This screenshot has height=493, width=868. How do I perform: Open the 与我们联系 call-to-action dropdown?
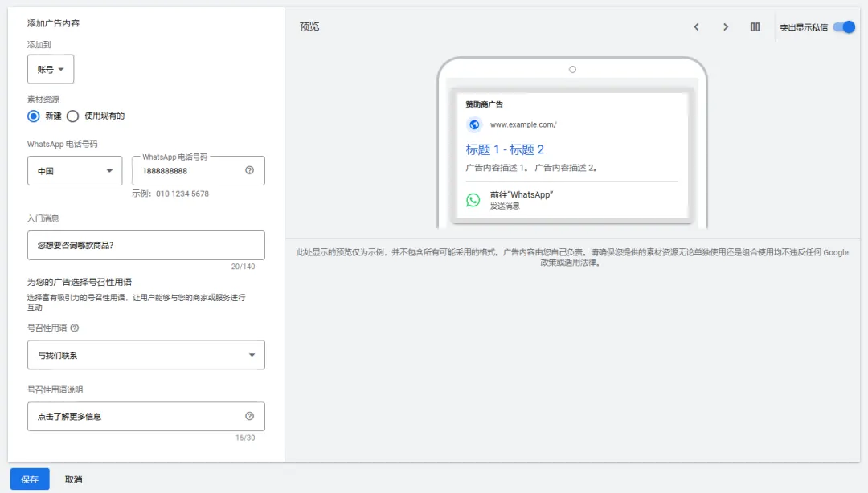coord(146,355)
